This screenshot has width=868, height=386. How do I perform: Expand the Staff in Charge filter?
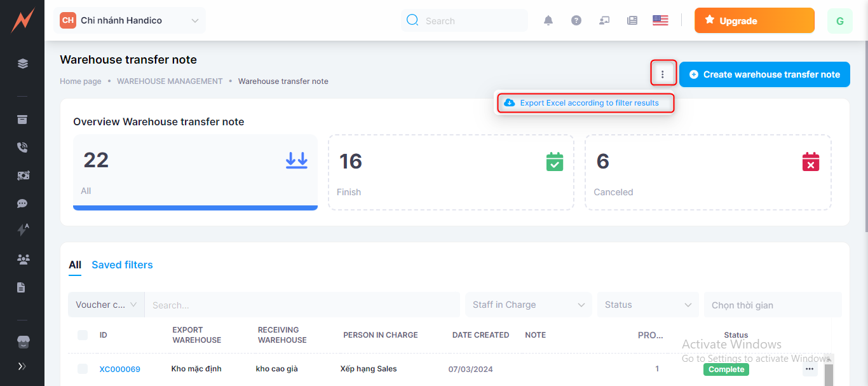click(528, 305)
